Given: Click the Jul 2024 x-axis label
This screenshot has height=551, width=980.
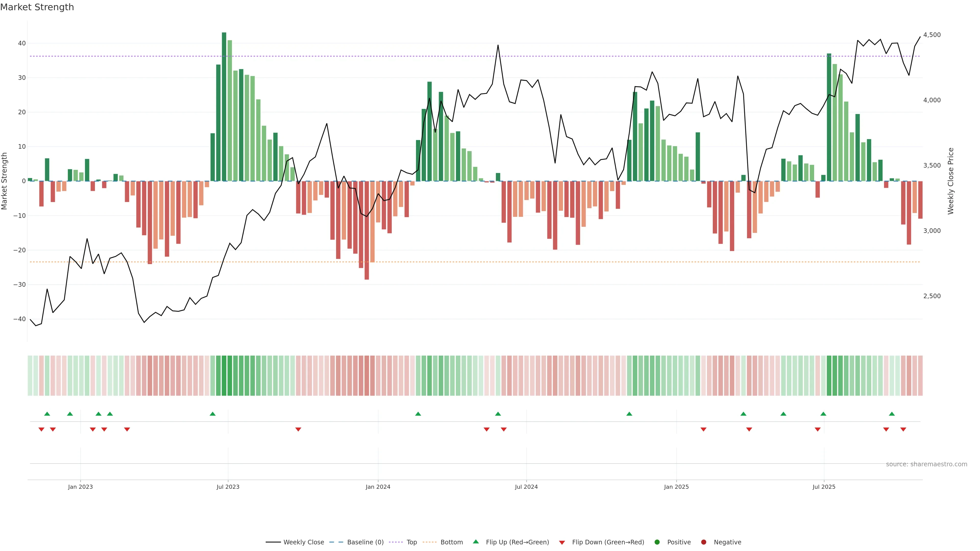Looking at the screenshot, I should (526, 487).
